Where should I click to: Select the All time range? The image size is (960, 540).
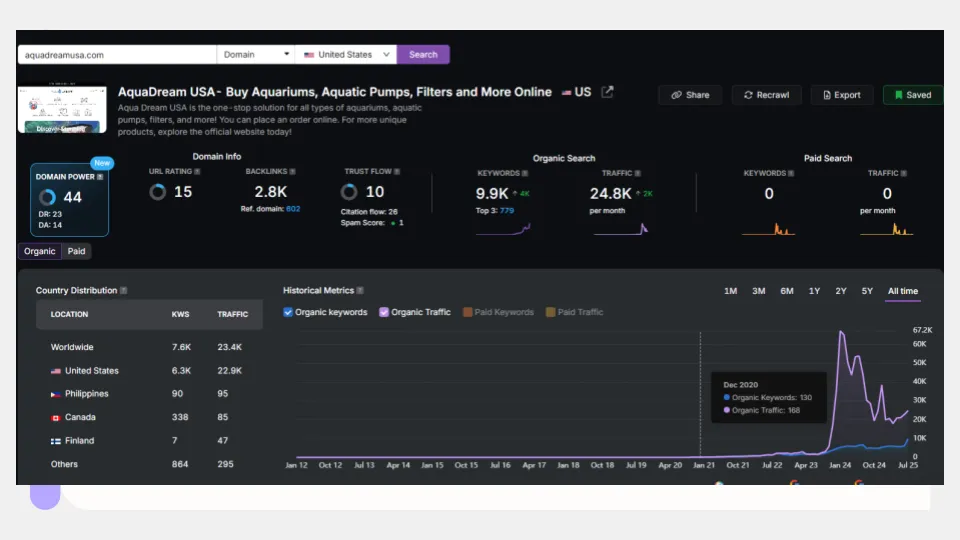[903, 291]
